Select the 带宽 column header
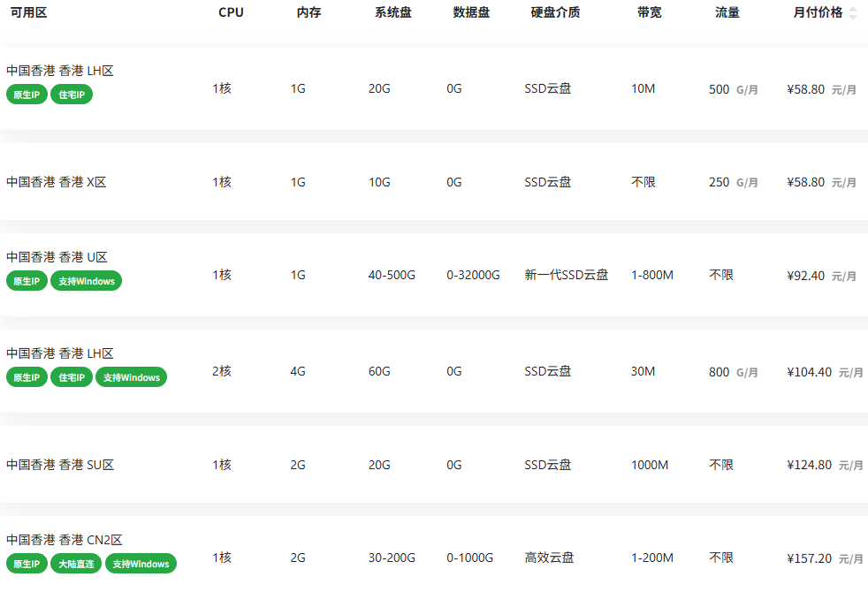The width and height of the screenshot is (868, 592). point(650,13)
